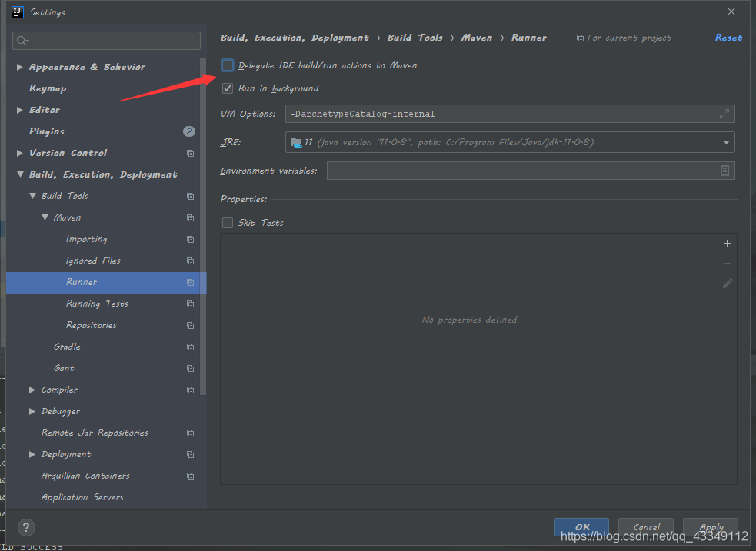Click the Apply button
Screen dimensions: 756x551
pyautogui.click(x=711, y=527)
